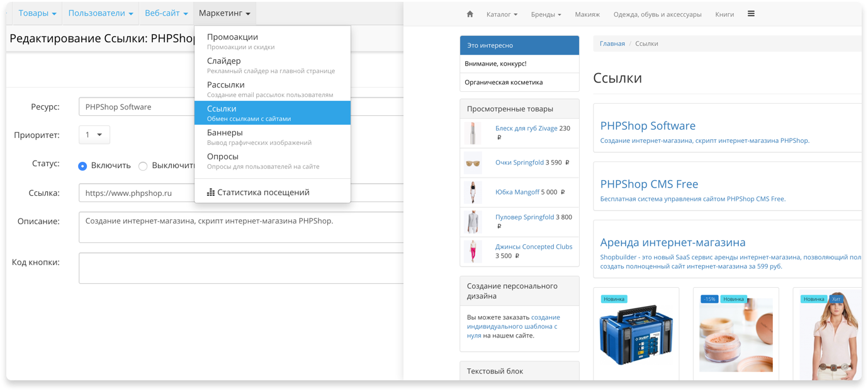Open the Блеск для губ Zivage product link
This screenshot has height=391, width=868.
point(526,128)
